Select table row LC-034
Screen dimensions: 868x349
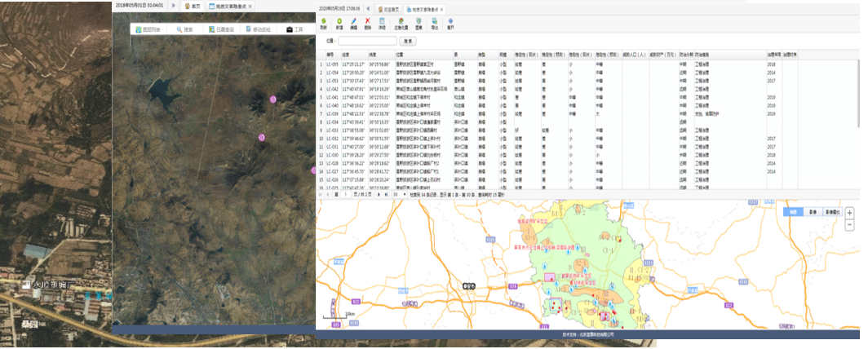(x=557, y=122)
